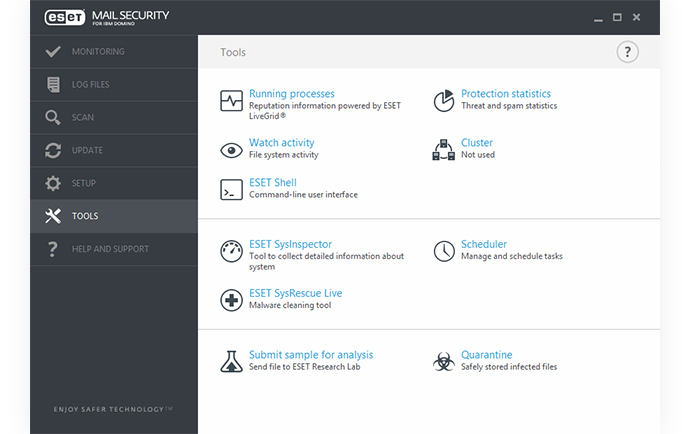Close the ESET Mail Security window
690x434 pixels.
tap(636, 17)
